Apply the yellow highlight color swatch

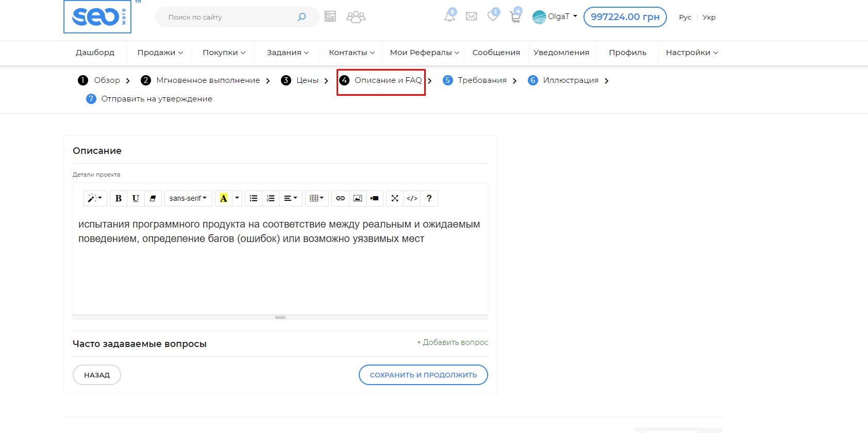[224, 198]
